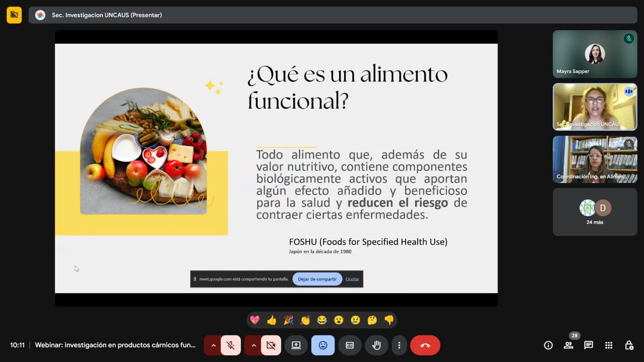Image resolution: width=644 pixels, height=362 pixels.
Task: Click the 10:11 clock text
Action: pos(18,345)
